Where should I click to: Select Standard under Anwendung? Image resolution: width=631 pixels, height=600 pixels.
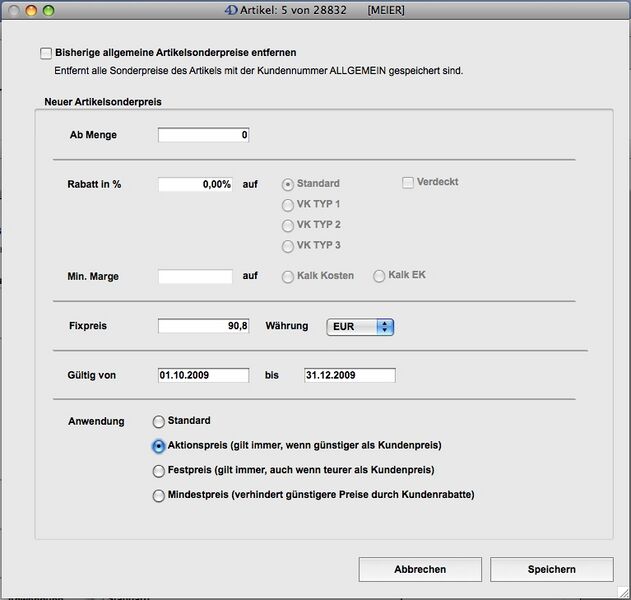[158, 422]
